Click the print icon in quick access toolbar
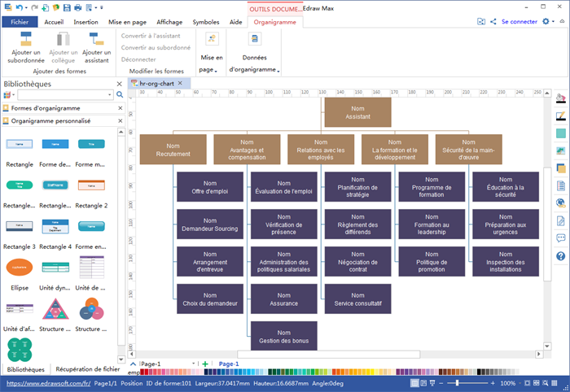This screenshot has height=392, width=570. (x=77, y=7)
